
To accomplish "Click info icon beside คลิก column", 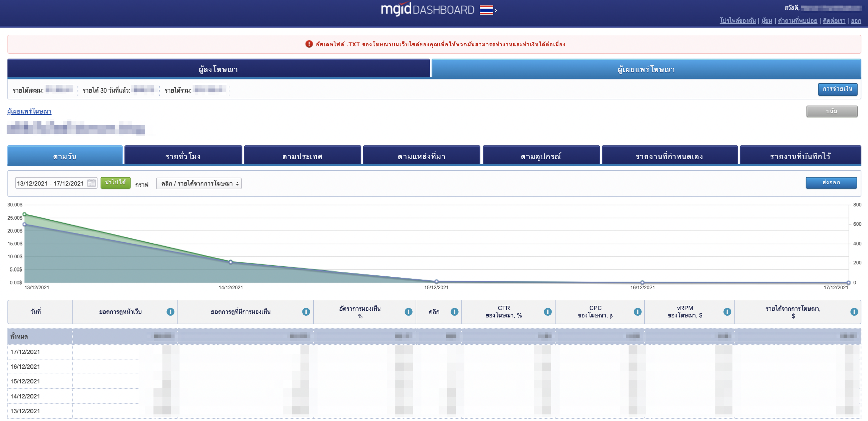I will [x=454, y=312].
